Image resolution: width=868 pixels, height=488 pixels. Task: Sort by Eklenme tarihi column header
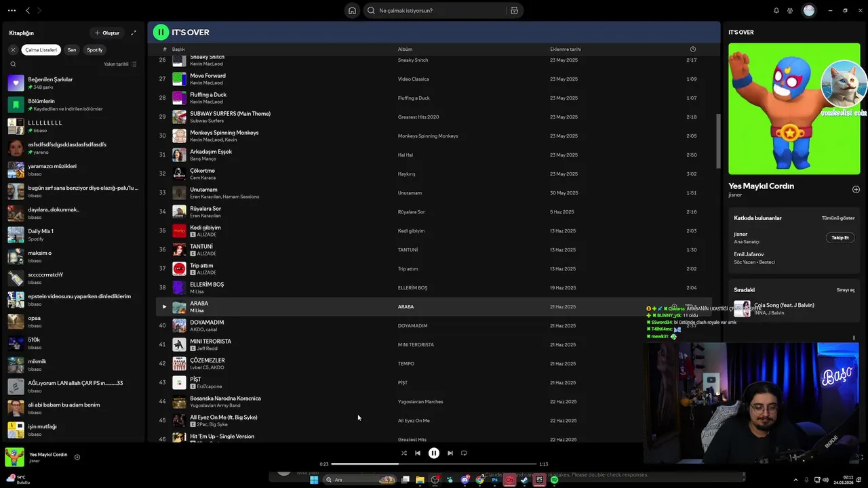[x=566, y=49]
